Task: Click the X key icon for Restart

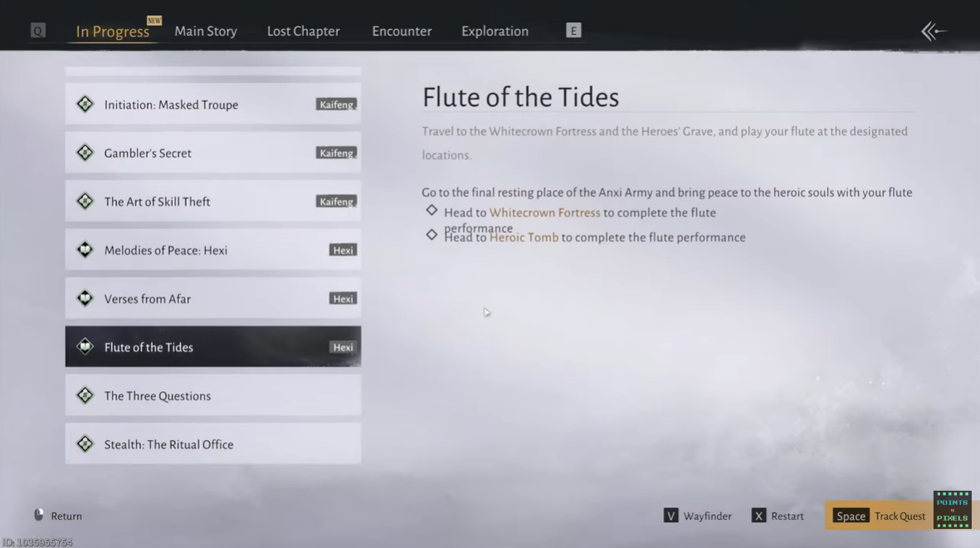Action: (758, 516)
